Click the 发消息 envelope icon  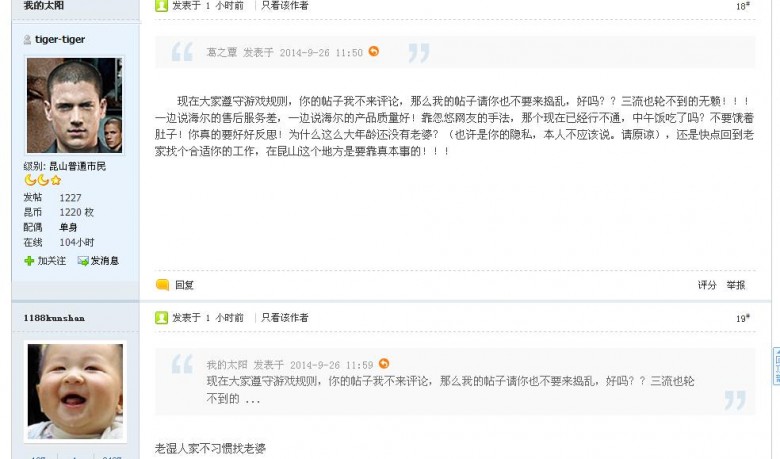click(x=83, y=261)
